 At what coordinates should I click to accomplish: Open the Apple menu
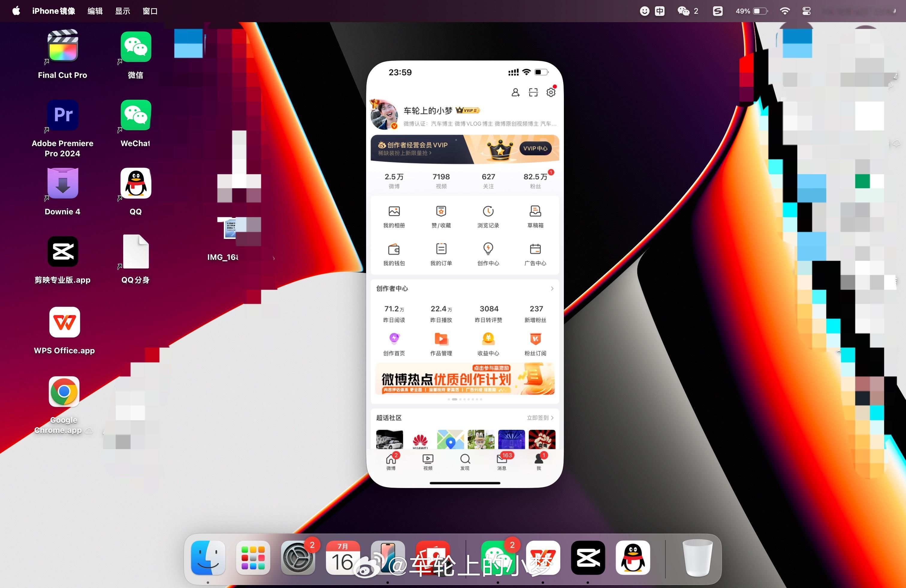click(16, 11)
